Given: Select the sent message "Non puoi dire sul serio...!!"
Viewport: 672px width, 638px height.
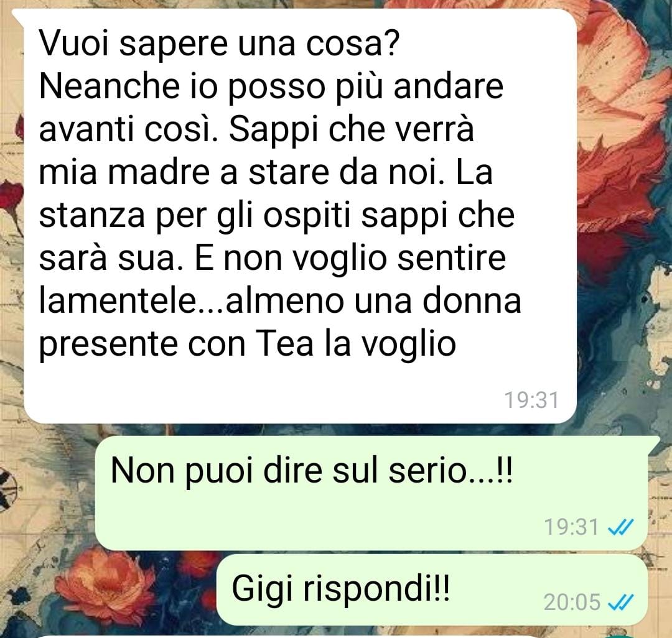Looking at the screenshot, I should tap(371, 493).
